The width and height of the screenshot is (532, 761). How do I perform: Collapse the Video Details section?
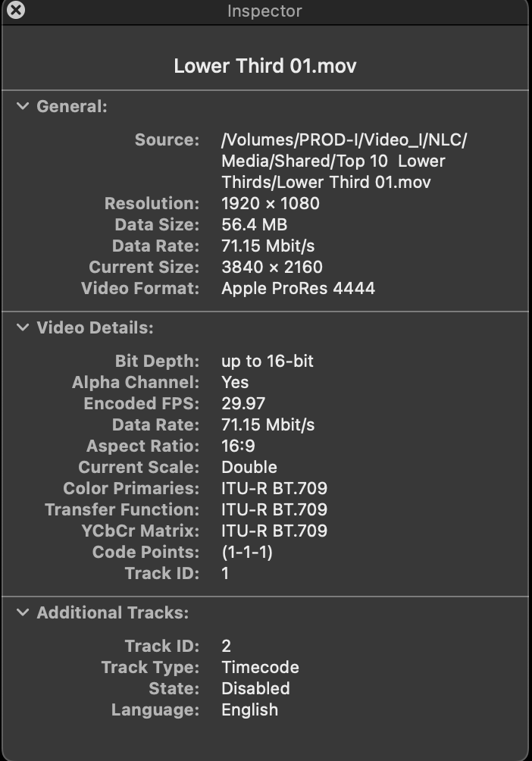(23, 327)
